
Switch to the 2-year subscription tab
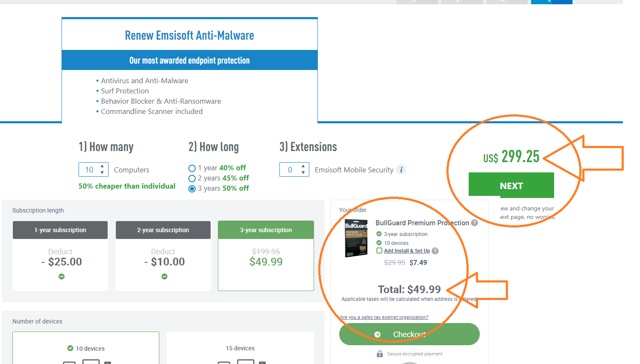(163, 230)
